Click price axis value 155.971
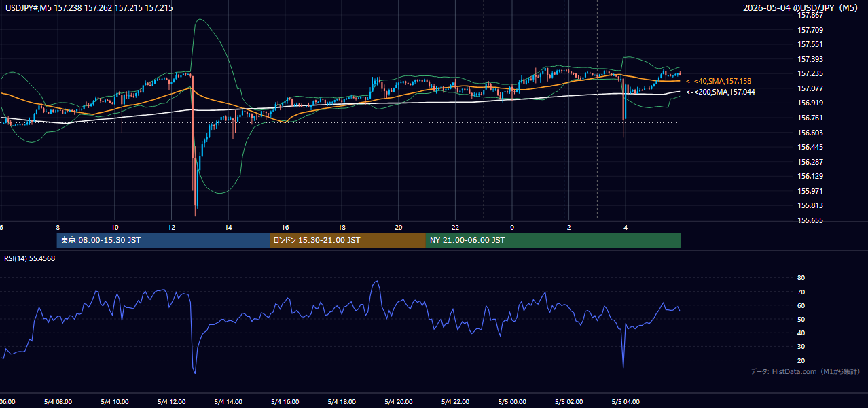 pos(811,191)
